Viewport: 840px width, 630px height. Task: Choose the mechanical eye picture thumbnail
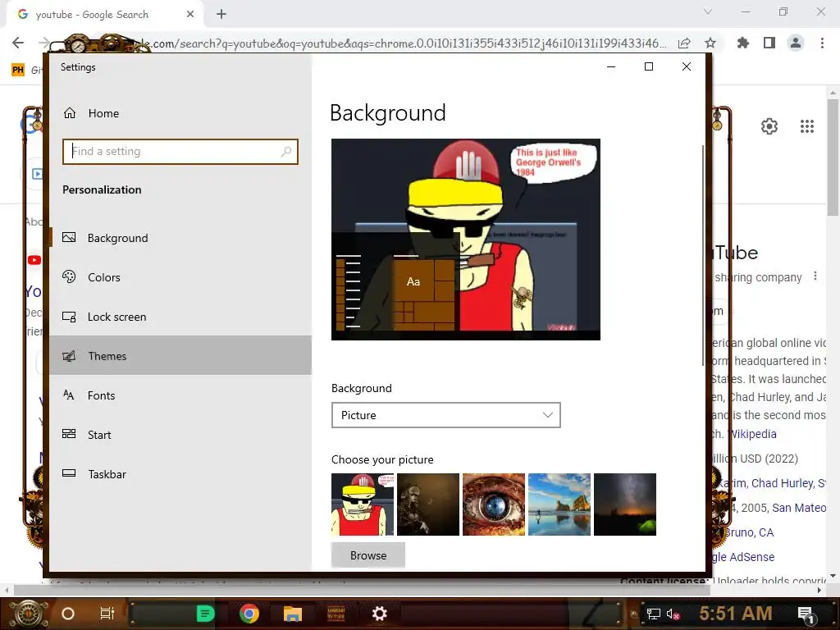coord(493,504)
